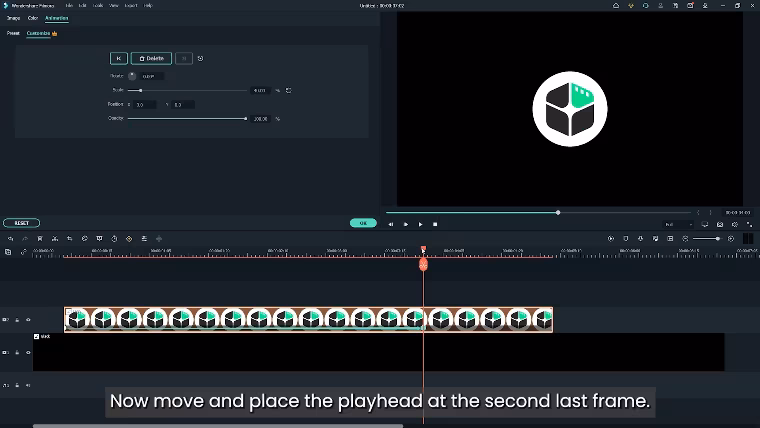Click the preview progress slider handle
The width and height of the screenshot is (760, 428).
pos(558,212)
